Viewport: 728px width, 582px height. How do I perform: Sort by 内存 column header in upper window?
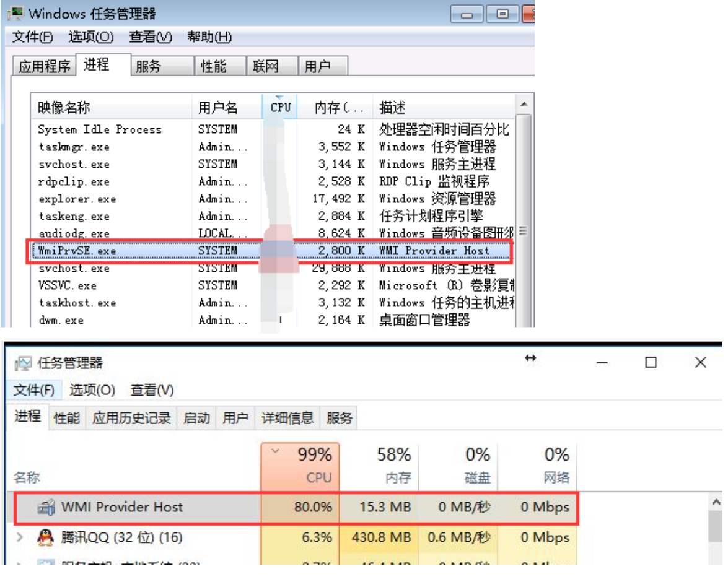[x=335, y=107]
